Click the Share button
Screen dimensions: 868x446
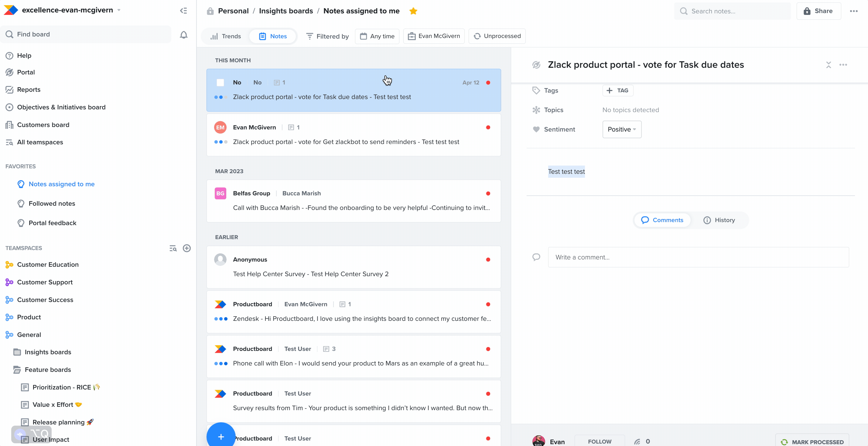click(818, 11)
